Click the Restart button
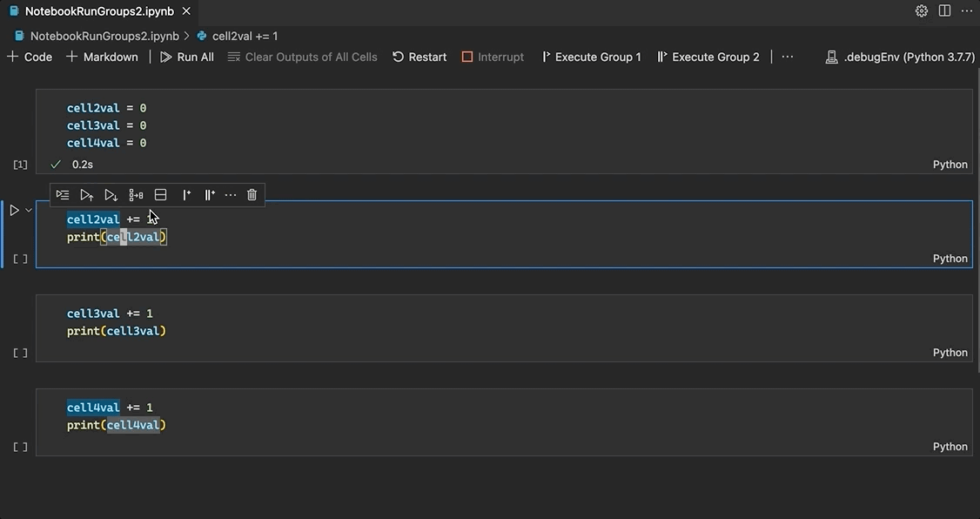The width and height of the screenshot is (980, 519). pyautogui.click(x=419, y=56)
